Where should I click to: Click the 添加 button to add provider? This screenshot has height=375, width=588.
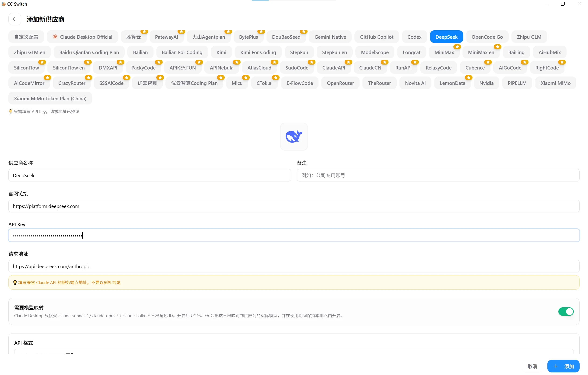click(x=563, y=366)
